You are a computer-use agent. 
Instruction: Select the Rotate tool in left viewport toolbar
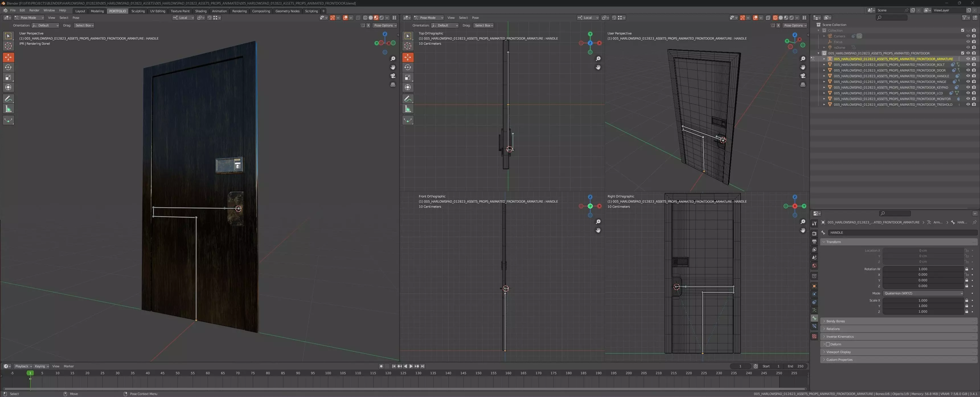[8, 67]
